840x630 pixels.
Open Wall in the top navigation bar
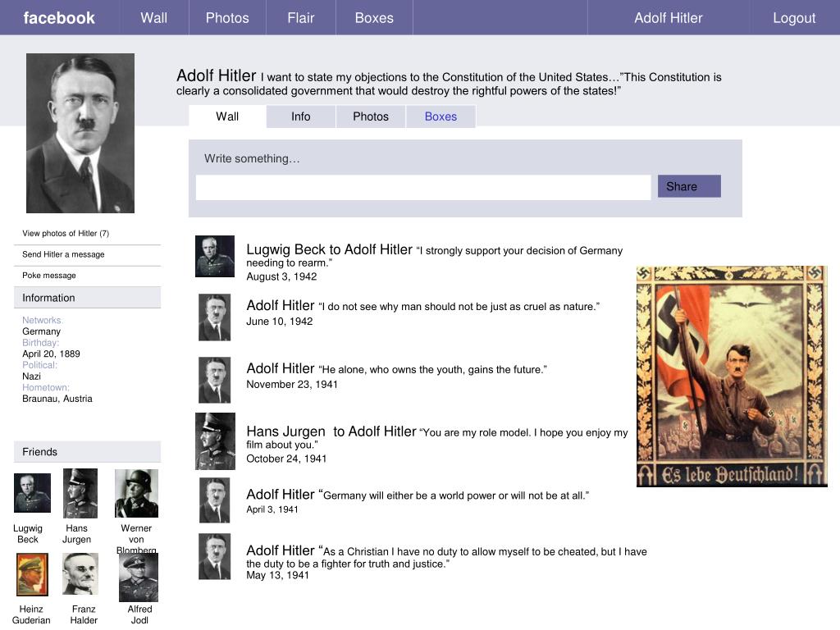(153, 18)
